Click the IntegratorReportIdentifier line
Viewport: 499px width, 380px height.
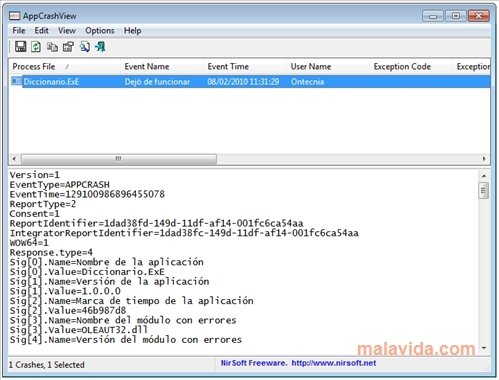[184, 233]
